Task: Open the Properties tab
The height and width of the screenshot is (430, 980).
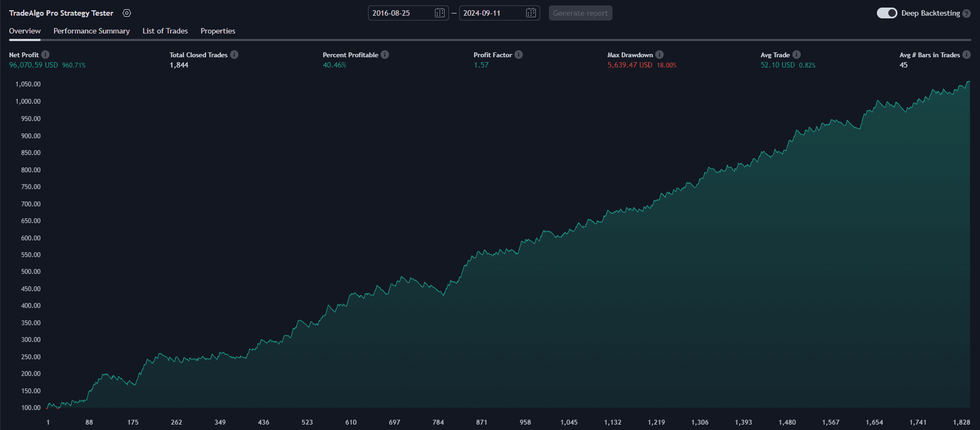Action: (218, 31)
